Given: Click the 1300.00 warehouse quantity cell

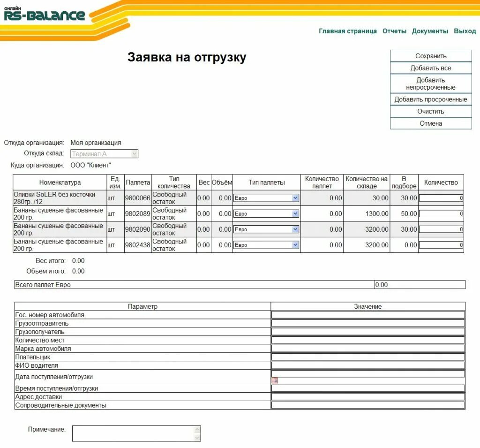Looking at the screenshot, I should pos(367,213).
